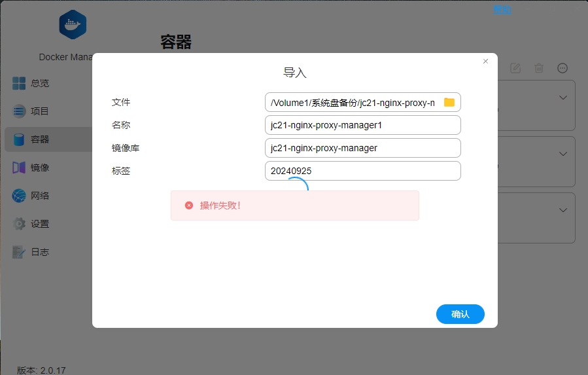The image size is (588, 375).
Task: Close the 导入 import dialog
Action: pos(485,61)
